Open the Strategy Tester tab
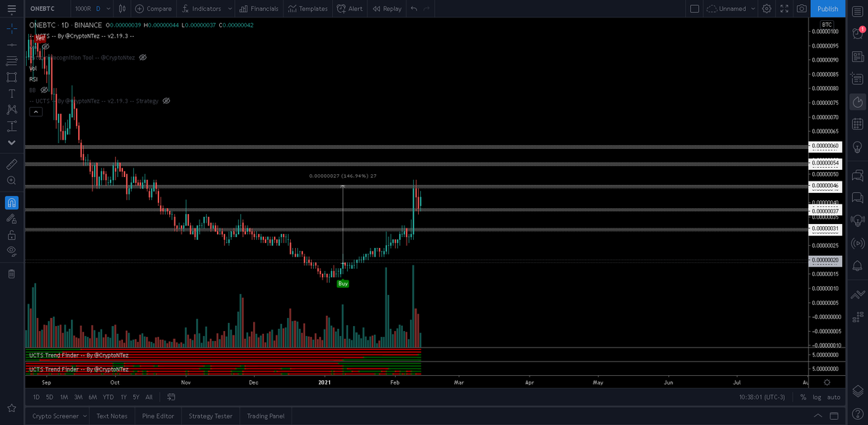 [x=210, y=416]
